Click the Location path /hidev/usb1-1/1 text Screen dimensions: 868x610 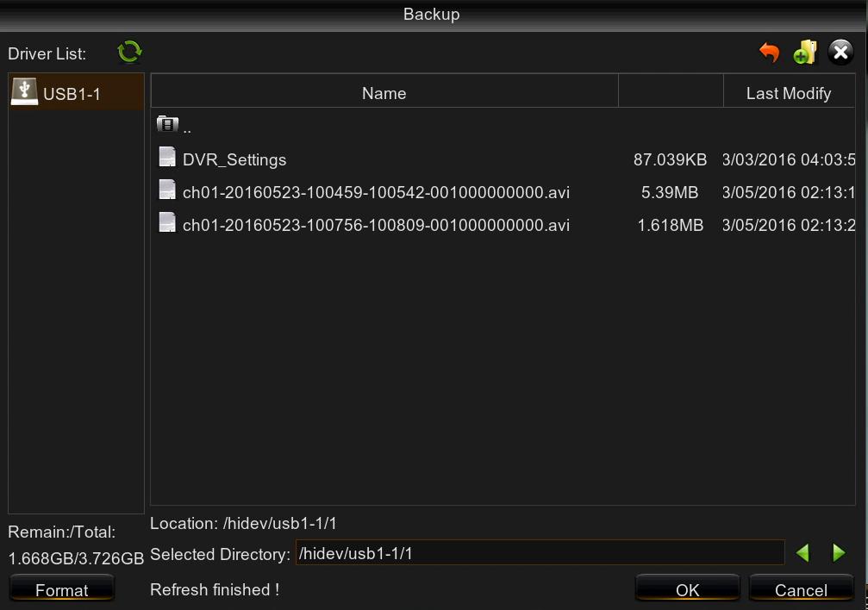pos(279,524)
